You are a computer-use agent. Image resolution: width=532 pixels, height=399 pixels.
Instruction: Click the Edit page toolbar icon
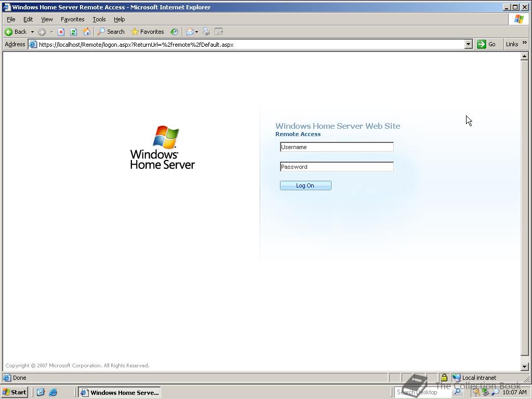(219, 32)
